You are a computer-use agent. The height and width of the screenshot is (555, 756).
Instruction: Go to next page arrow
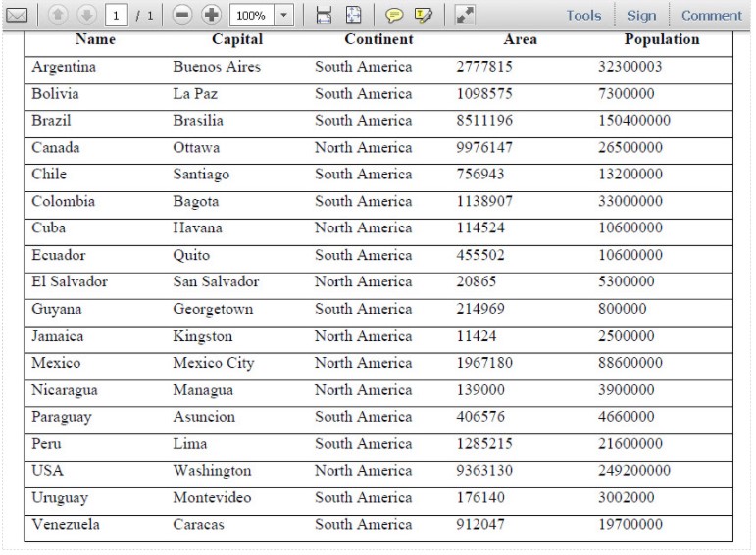(87, 16)
